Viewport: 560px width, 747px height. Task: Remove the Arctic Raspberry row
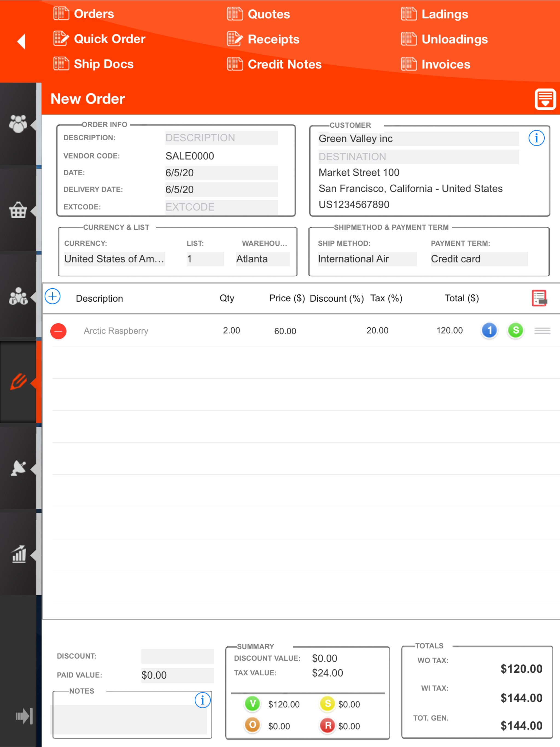pyautogui.click(x=59, y=331)
